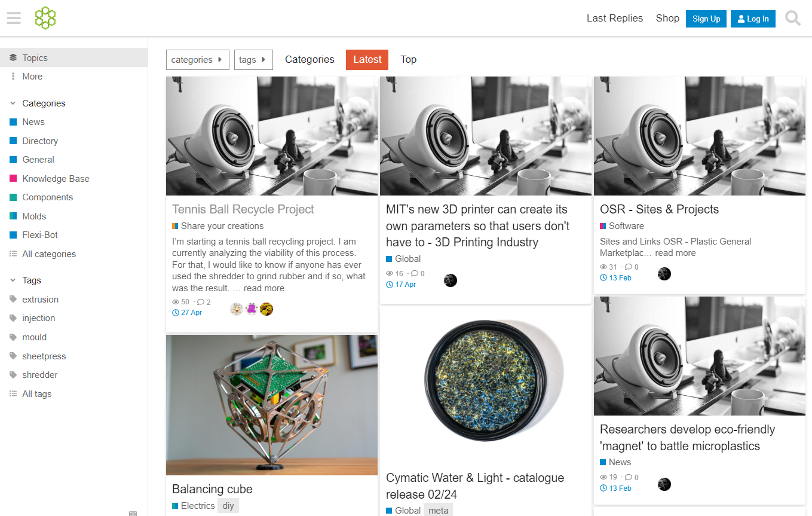
Task: Open the Balancing cube thumbnail image
Action: 272,405
